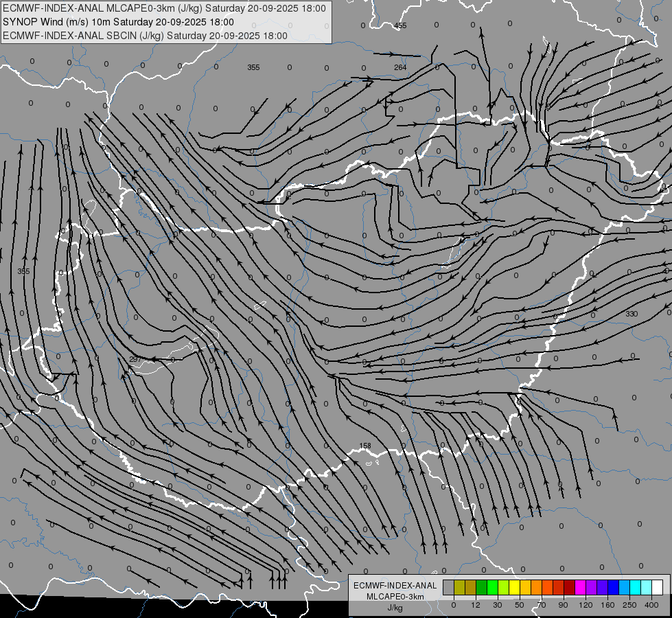Image resolution: width=672 pixels, height=618 pixels.
Task: Click the SYNOP Wind 10m title line
Action: [118, 22]
